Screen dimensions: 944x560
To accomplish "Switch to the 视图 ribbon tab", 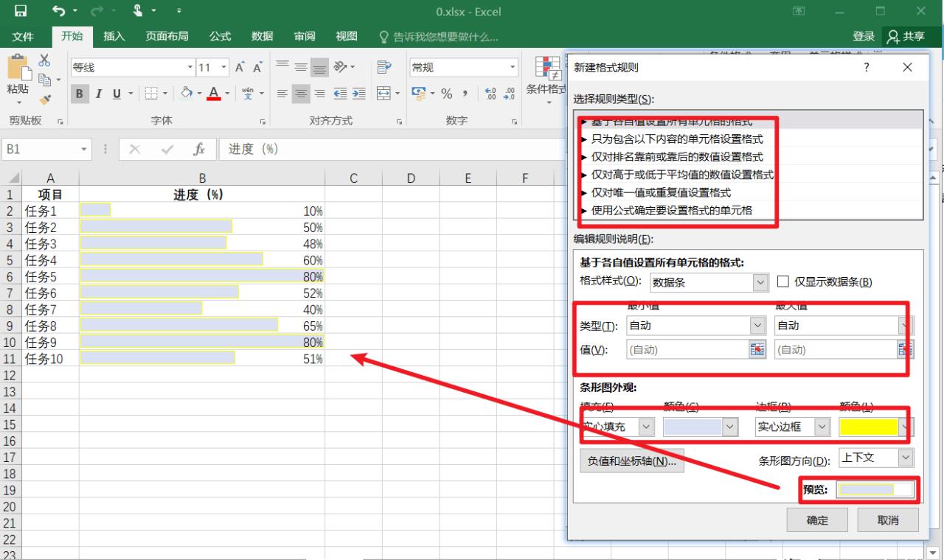I will click(x=347, y=36).
